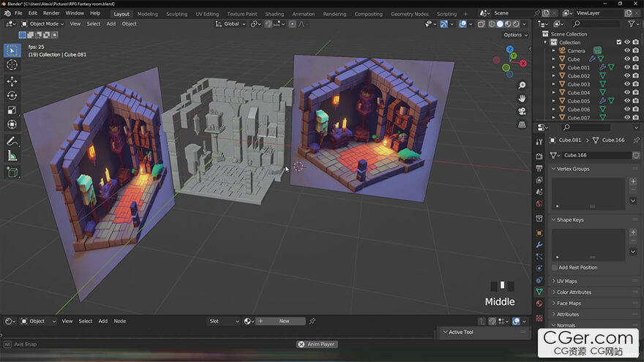Click the Z axis on navigation gizmo
The image size is (644, 362).
click(x=509, y=49)
